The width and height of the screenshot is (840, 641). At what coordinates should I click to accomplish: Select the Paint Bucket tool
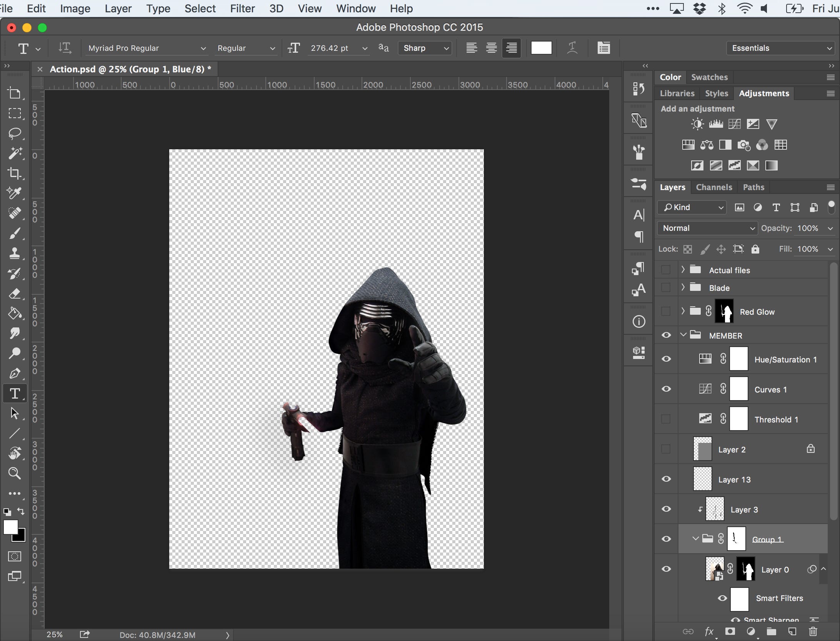pyautogui.click(x=15, y=314)
